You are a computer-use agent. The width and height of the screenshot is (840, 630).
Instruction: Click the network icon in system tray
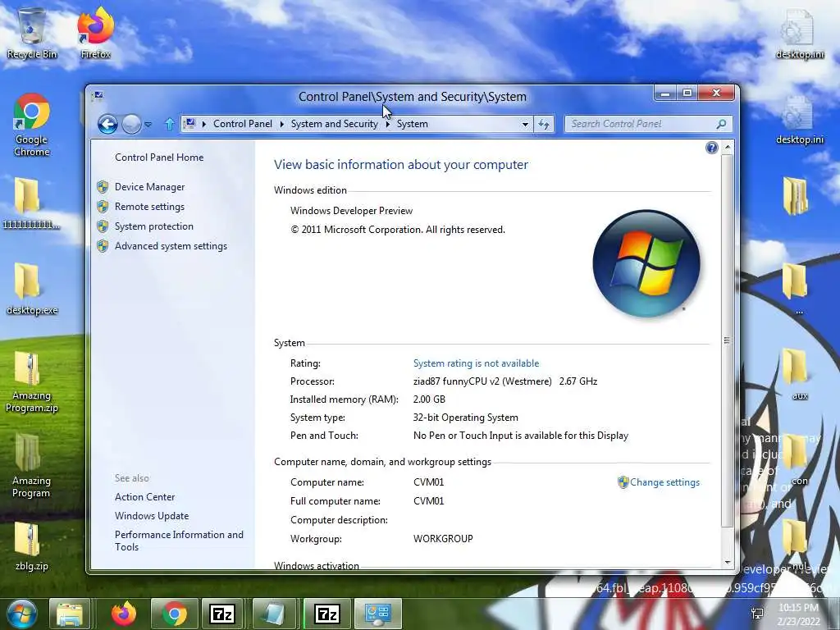click(x=757, y=614)
